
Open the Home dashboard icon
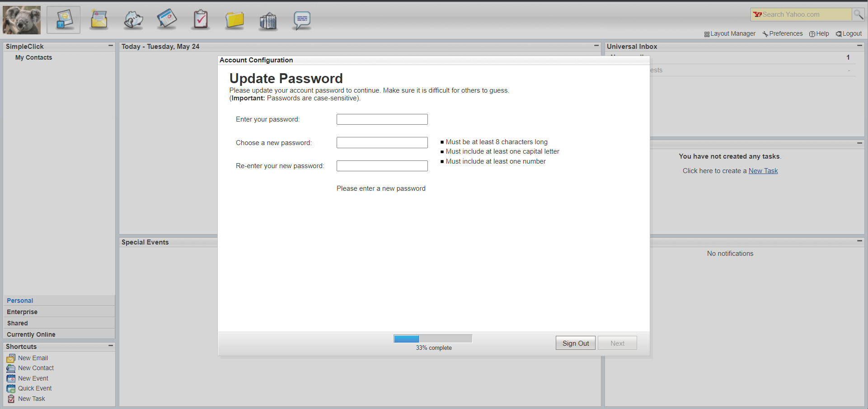[64, 20]
